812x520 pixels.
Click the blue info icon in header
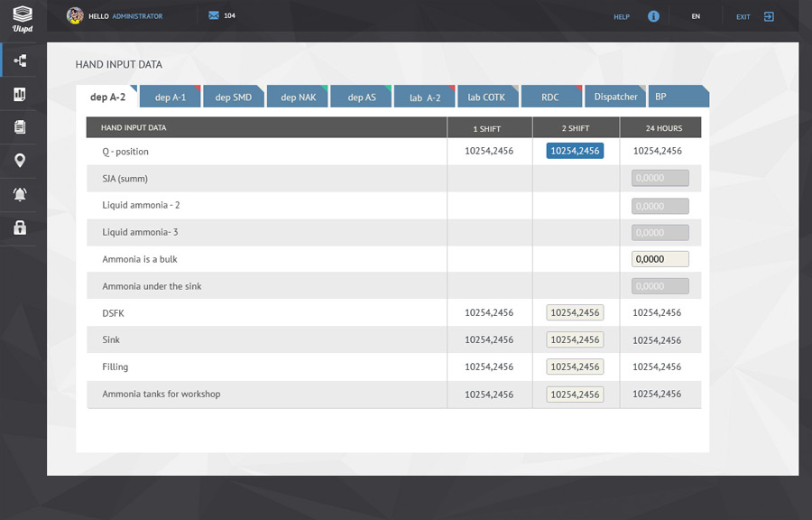tap(652, 15)
